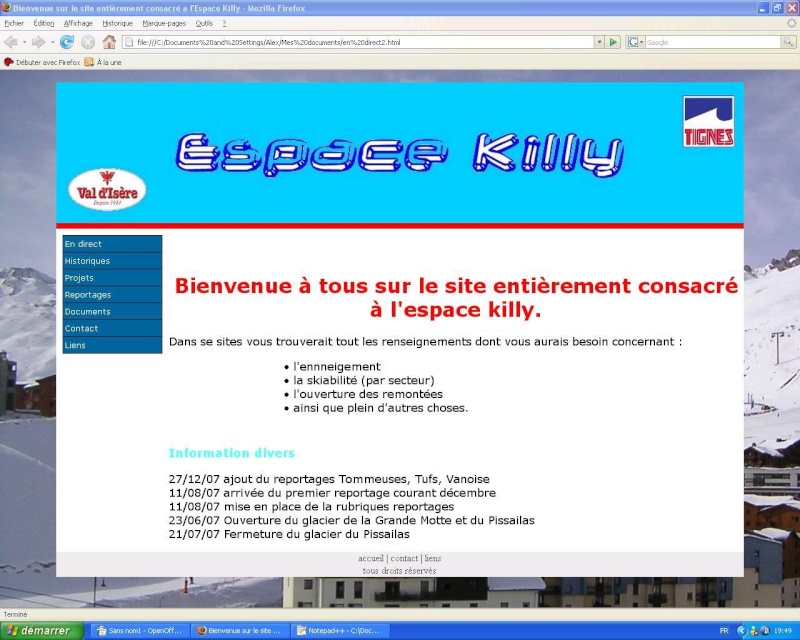Switch to 'Sans nom1 - OpenOff...' taskbar window
800x640 pixels.
pos(141,631)
